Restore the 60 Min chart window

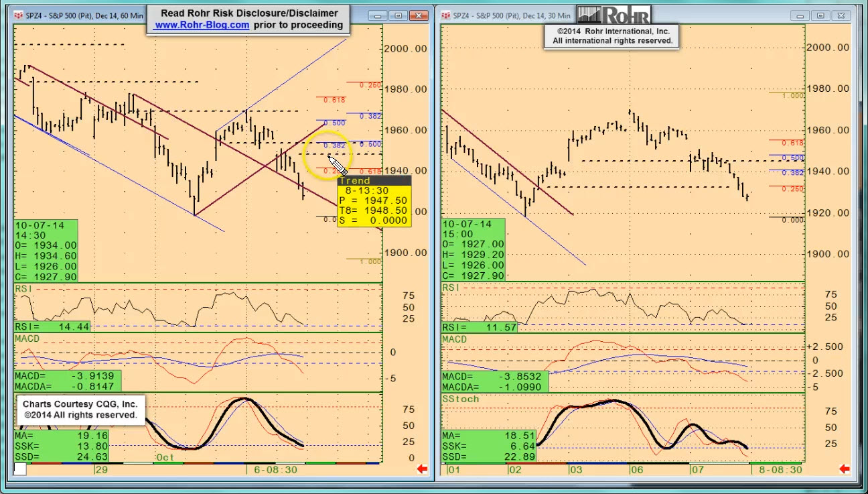pos(399,15)
